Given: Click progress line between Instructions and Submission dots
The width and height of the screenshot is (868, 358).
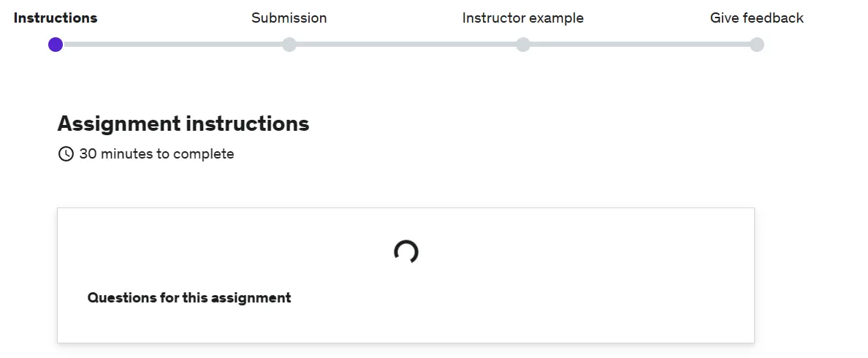Looking at the screenshot, I should tap(172, 45).
